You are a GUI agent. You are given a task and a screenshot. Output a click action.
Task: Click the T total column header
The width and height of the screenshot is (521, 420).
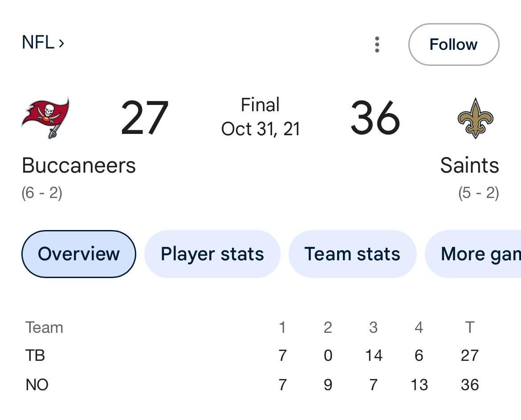469,327
